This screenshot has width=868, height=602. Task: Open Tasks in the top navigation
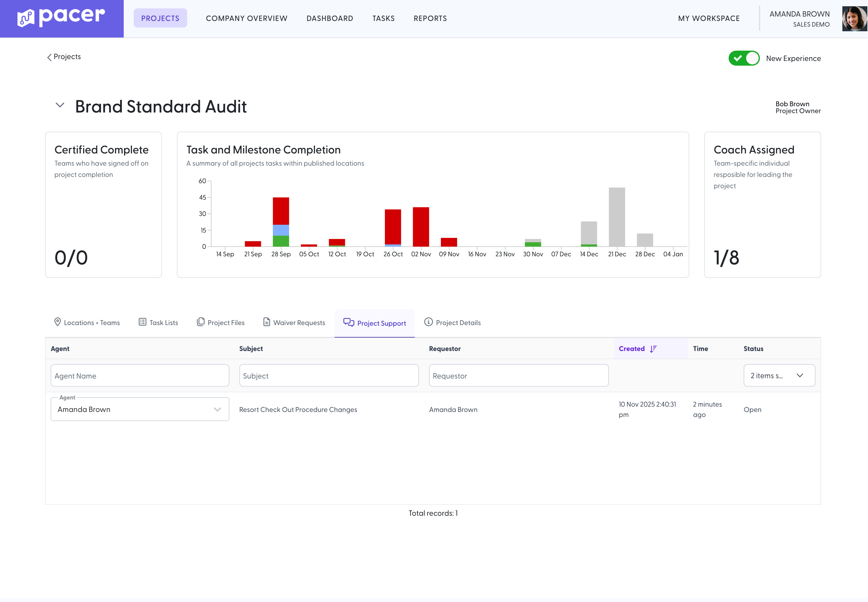(383, 18)
